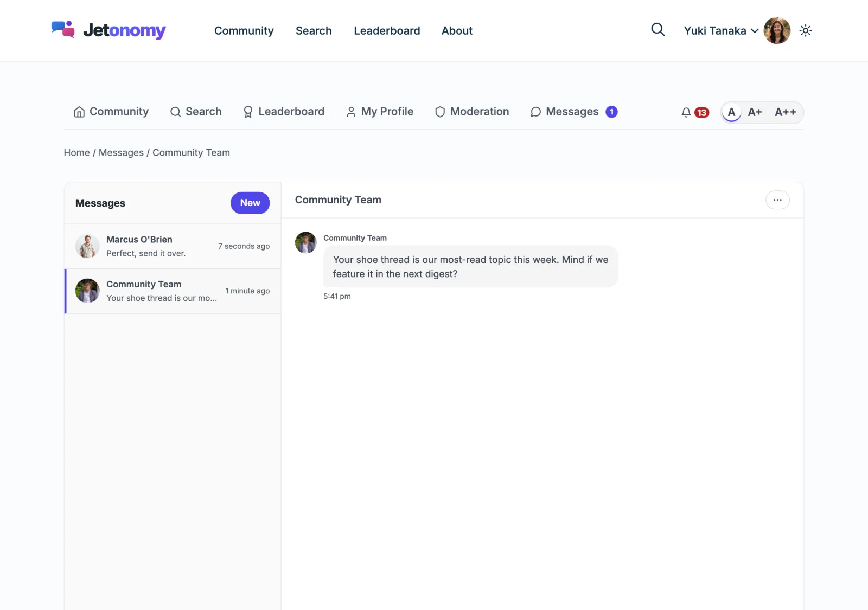868x610 pixels.
Task: Open the conversation three-dot options menu
Action: tap(777, 200)
